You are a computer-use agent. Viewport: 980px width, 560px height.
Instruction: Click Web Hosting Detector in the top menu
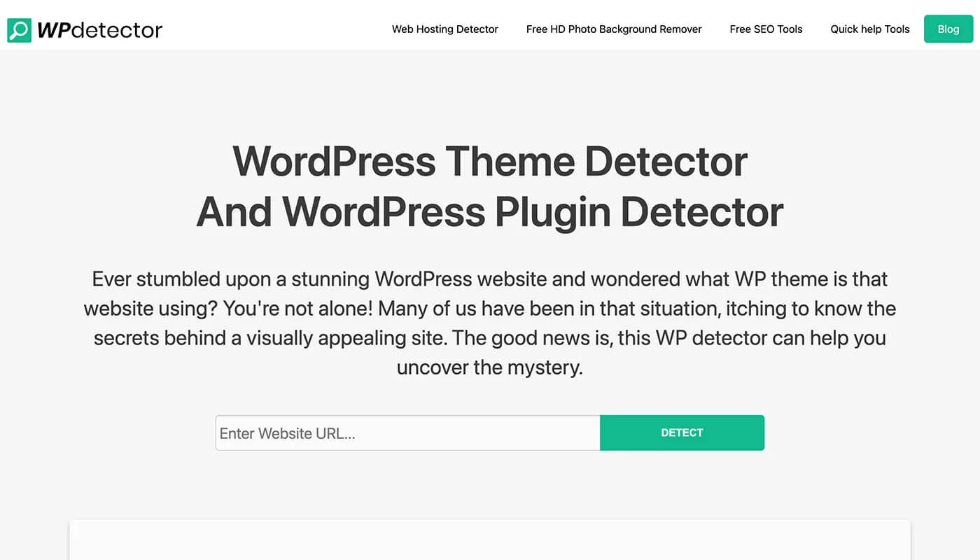point(444,29)
